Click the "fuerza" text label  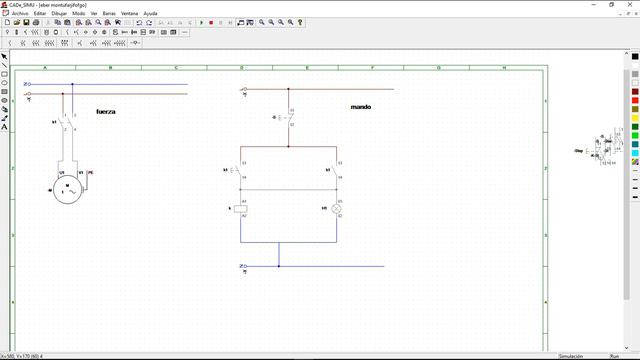click(x=106, y=111)
